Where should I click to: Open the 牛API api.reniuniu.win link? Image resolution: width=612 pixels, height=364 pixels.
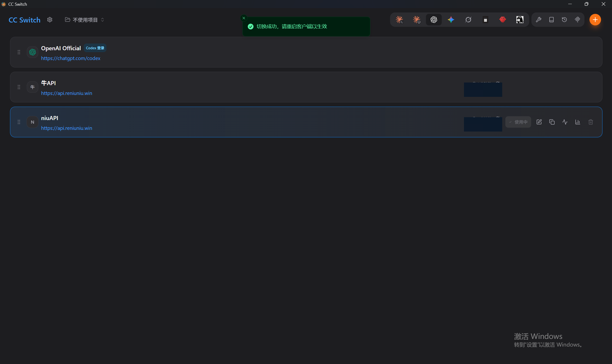67,93
